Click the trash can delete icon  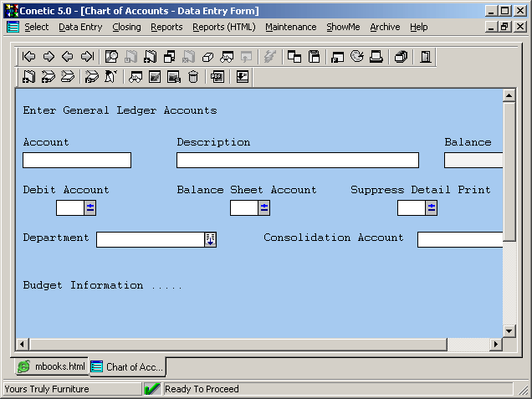tap(193, 77)
